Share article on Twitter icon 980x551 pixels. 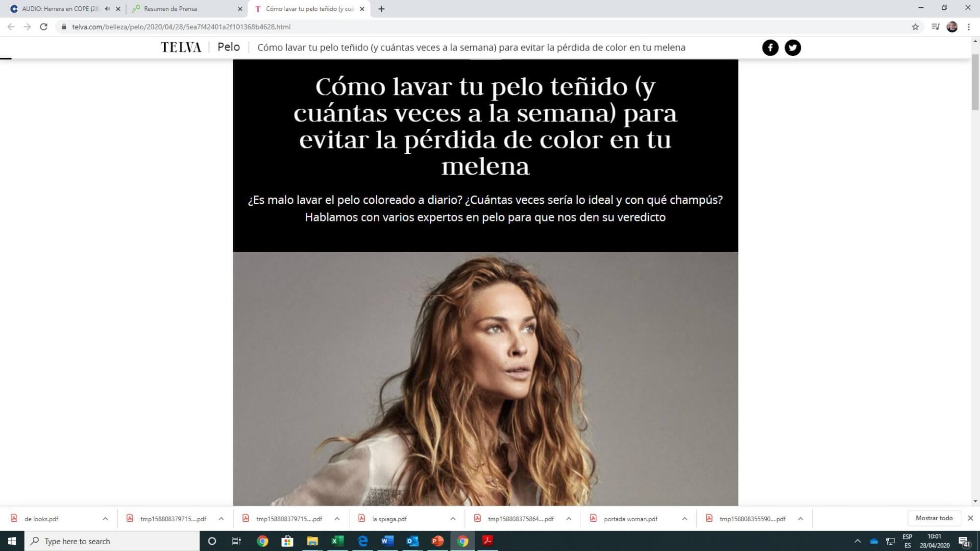(x=793, y=48)
